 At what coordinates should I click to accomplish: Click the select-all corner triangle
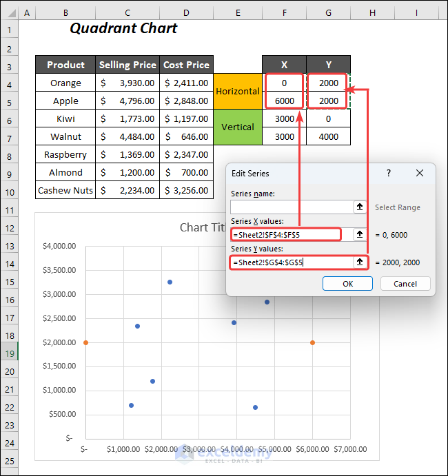(12, 13)
